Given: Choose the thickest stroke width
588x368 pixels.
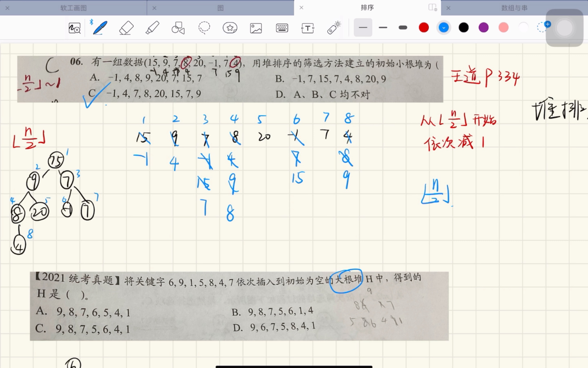Looking at the screenshot, I should point(403,27).
